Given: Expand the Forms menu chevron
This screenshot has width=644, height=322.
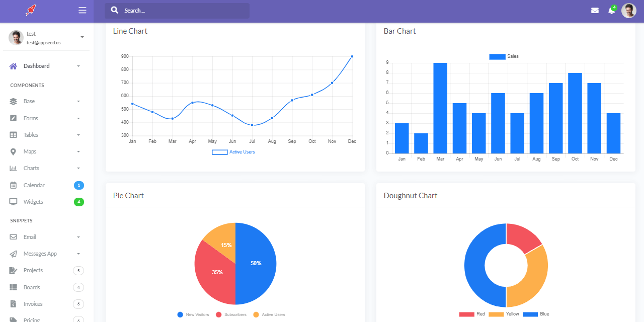Looking at the screenshot, I should coord(78,118).
